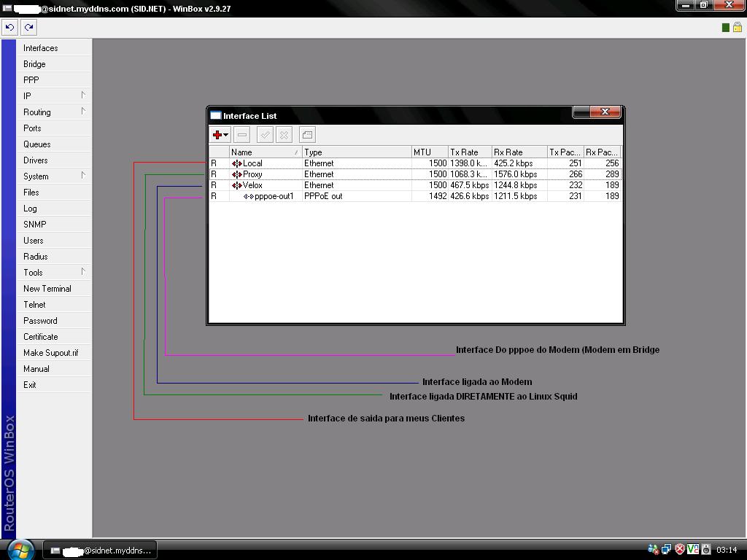Click the network tray icon in taskbar
The image size is (747, 560).
click(x=667, y=550)
